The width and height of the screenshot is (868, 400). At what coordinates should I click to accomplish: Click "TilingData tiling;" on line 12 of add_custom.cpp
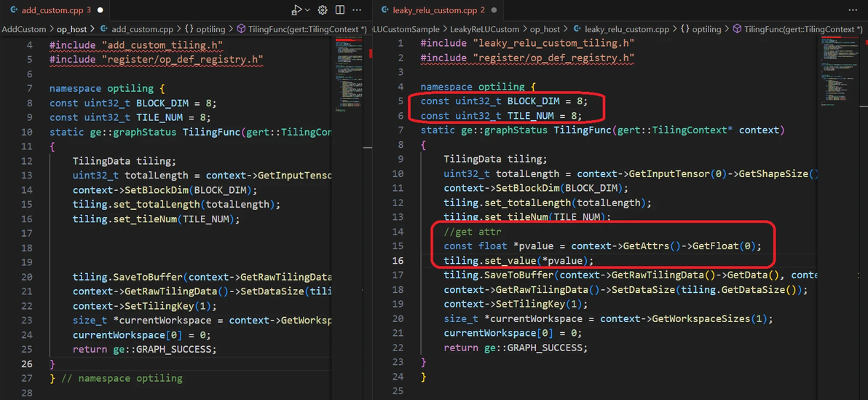click(x=124, y=161)
